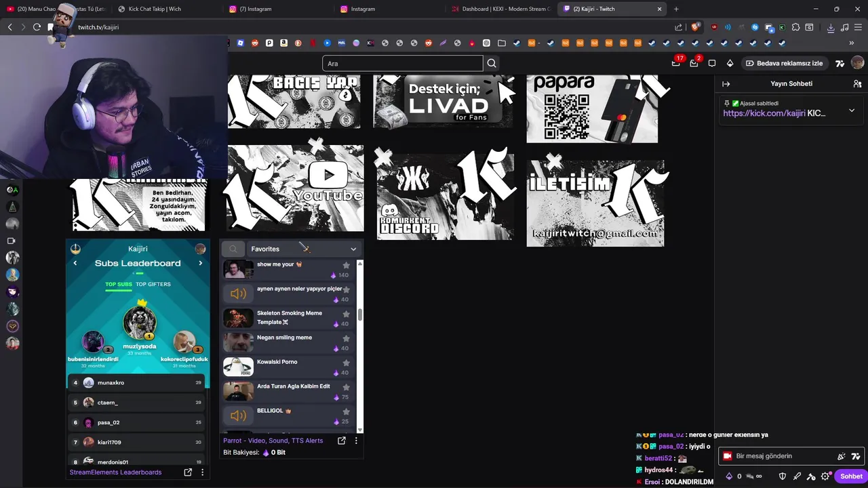Open StreamElements Leaderboards three-dot menu
The image size is (868, 488).
tap(202, 472)
